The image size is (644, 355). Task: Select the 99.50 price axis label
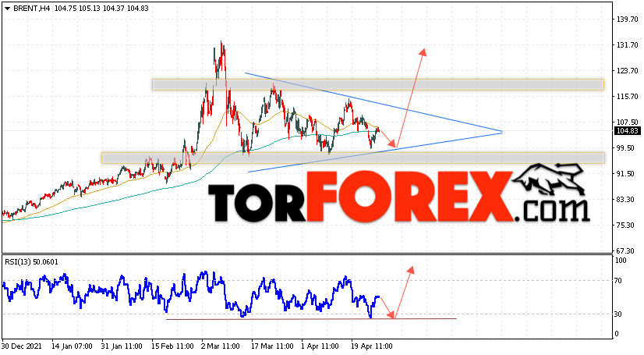coord(627,148)
